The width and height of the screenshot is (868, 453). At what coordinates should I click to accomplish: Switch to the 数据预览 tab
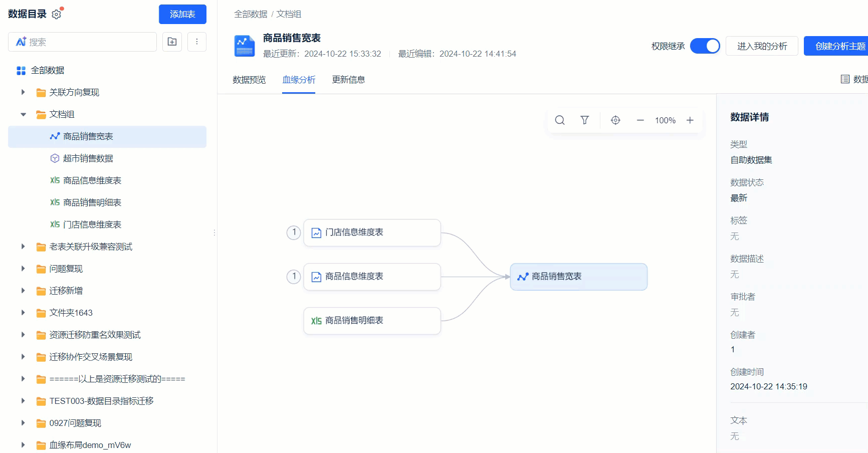(x=249, y=80)
